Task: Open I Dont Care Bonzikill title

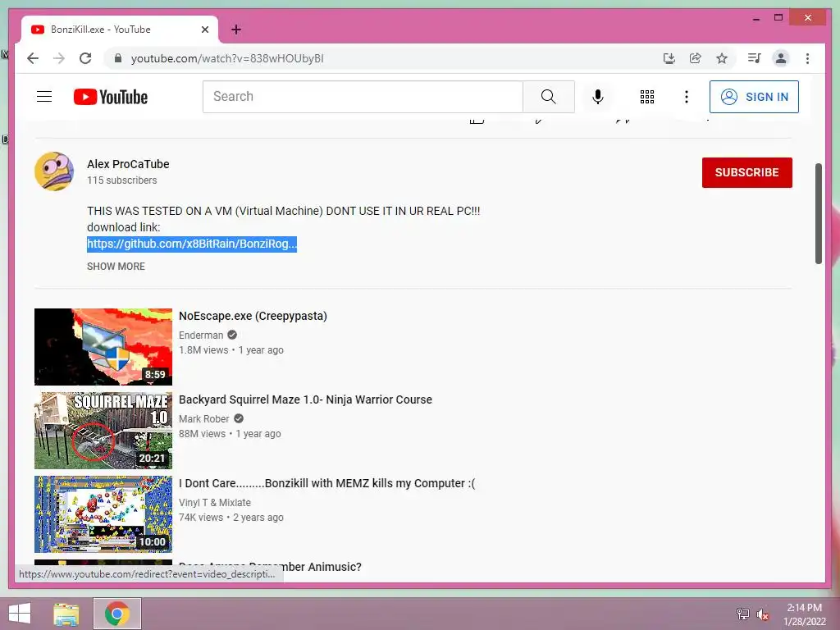Action: [326, 483]
